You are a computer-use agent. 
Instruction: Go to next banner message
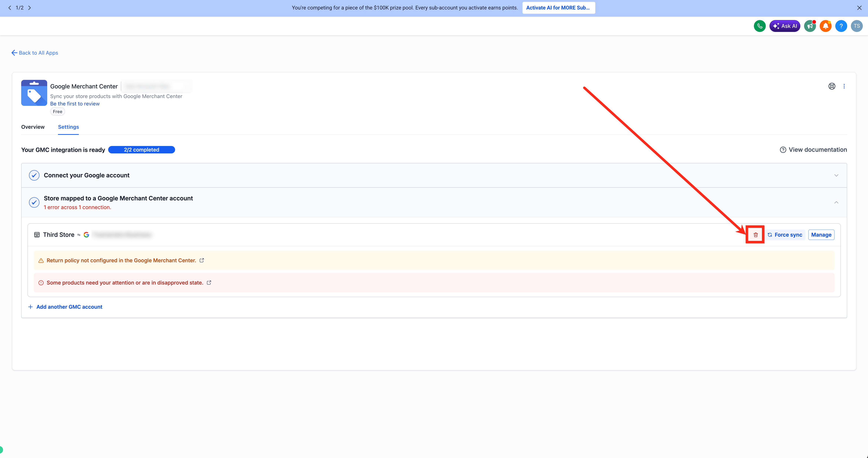(x=30, y=8)
